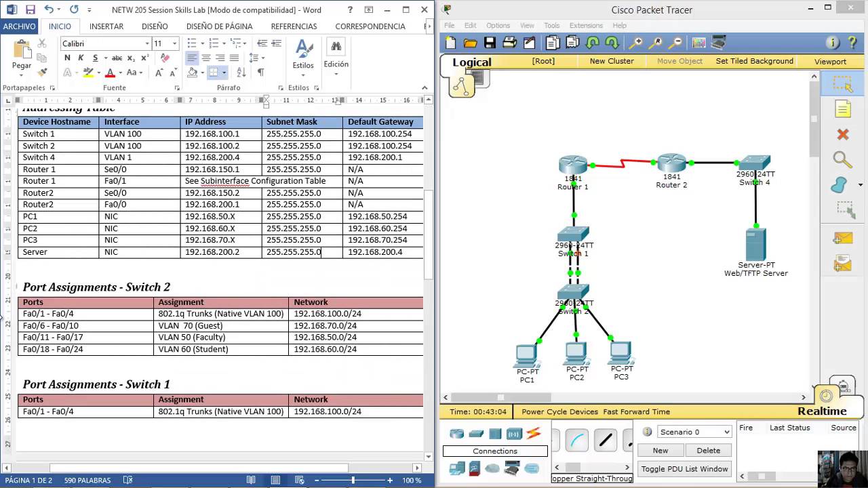The image size is (868, 488).
Task: Clear all formatting eraser icon
Action: pos(165,58)
